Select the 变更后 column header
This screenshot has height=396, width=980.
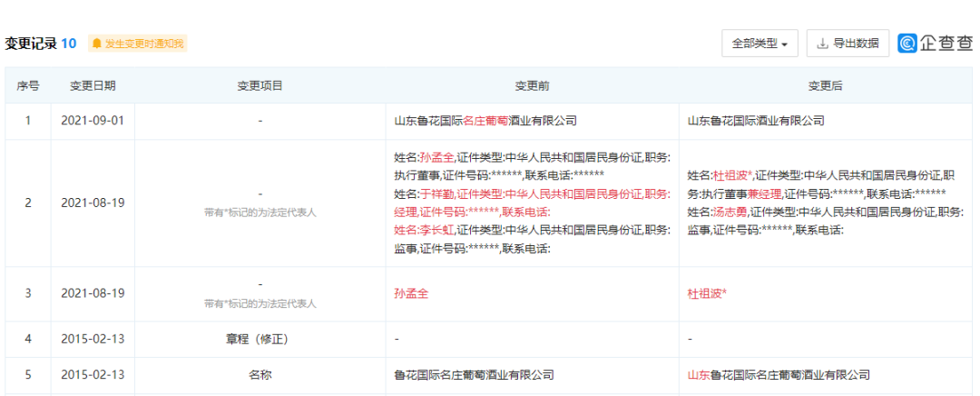pos(826,86)
